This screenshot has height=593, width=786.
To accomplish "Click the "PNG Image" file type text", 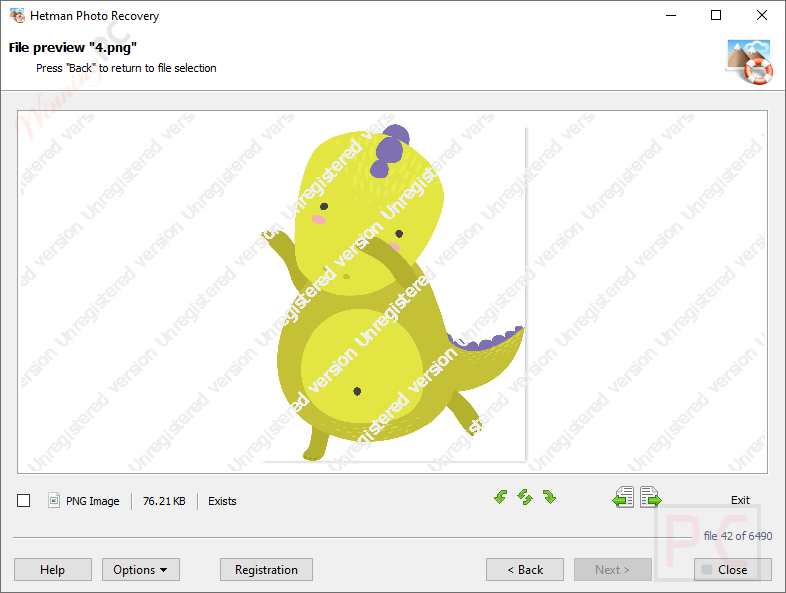I will (93, 501).
